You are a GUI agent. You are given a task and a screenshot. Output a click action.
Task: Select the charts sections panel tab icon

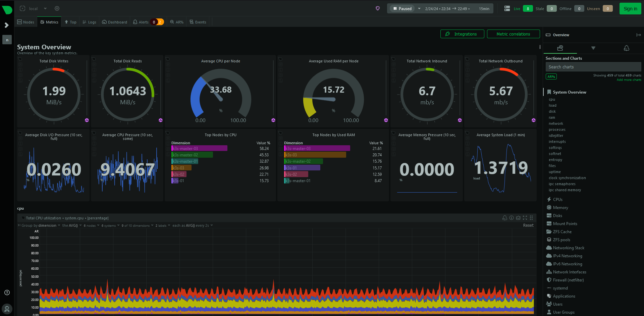560,48
